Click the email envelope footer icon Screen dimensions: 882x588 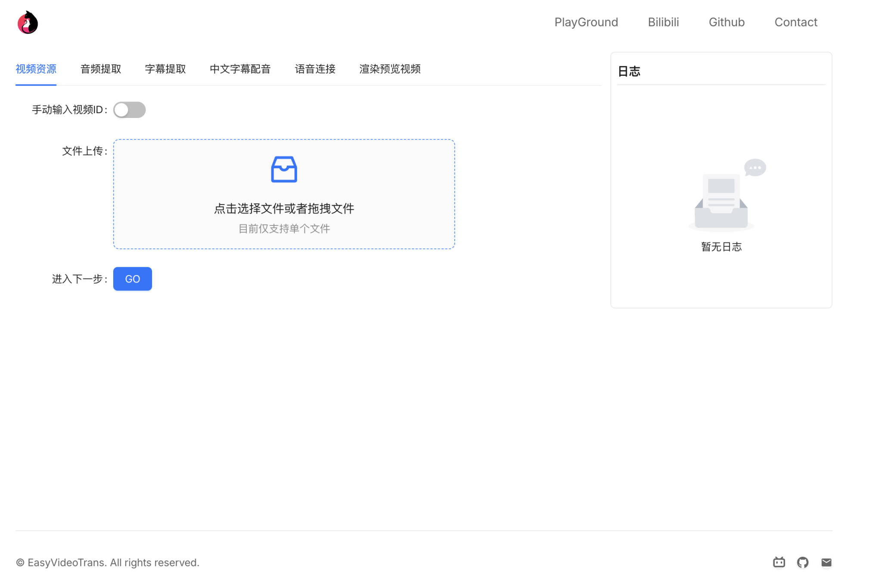click(826, 562)
